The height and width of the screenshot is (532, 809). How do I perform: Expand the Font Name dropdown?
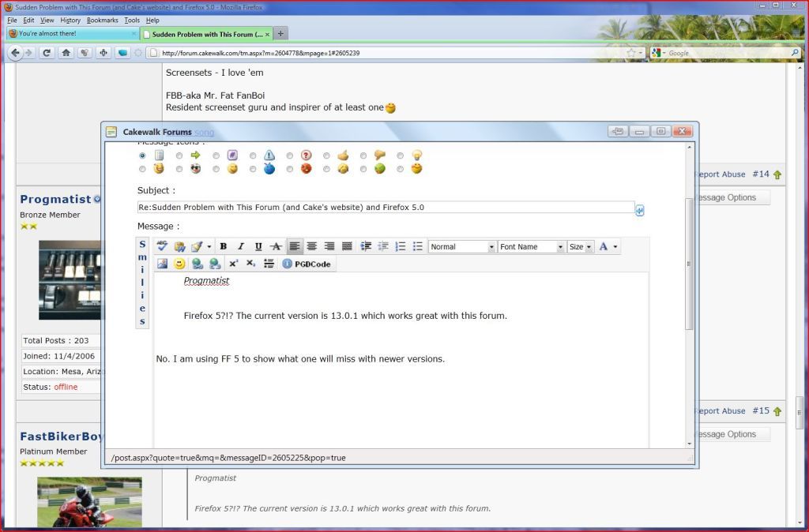pyautogui.click(x=532, y=247)
